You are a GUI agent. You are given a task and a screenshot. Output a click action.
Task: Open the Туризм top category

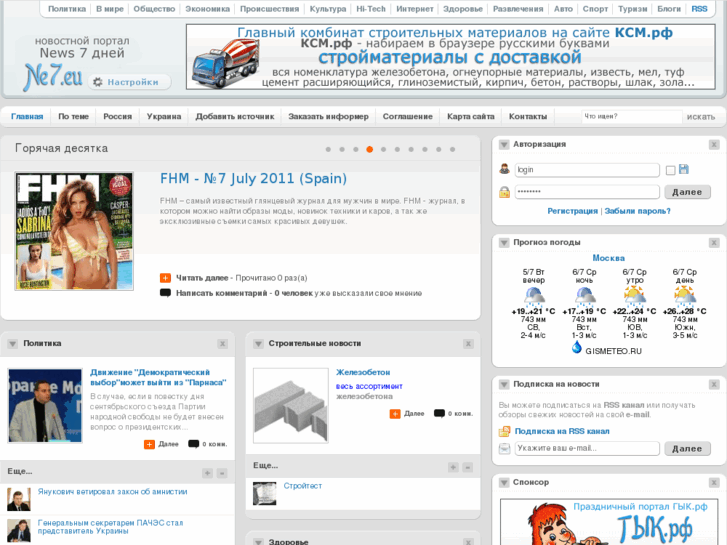coord(632,9)
